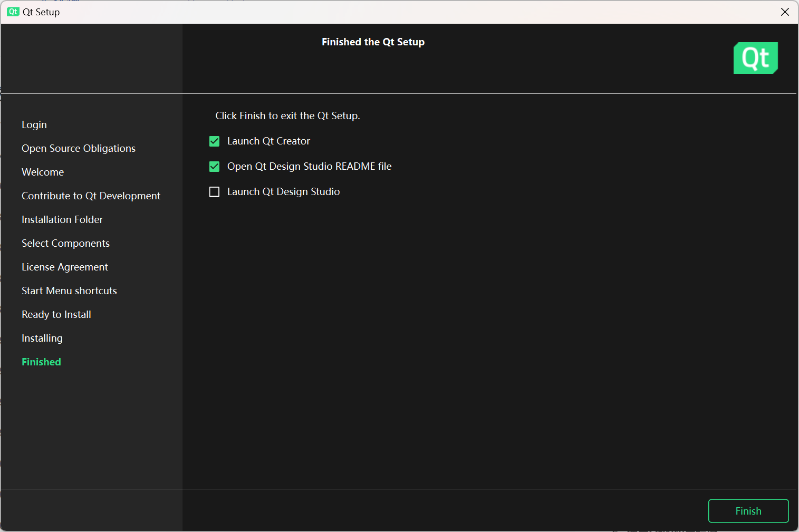Select Contribute to Qt Development step

[x=91, y=196]
